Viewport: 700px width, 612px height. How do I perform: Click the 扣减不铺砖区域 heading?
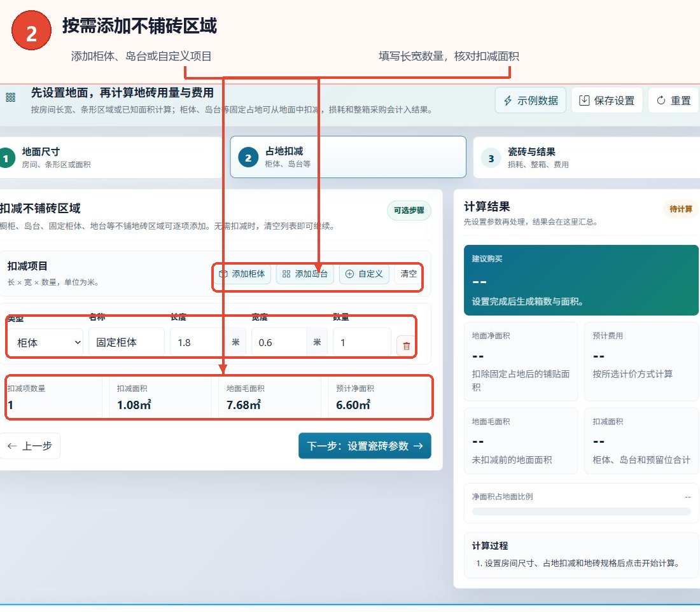(x=40, y=208)
